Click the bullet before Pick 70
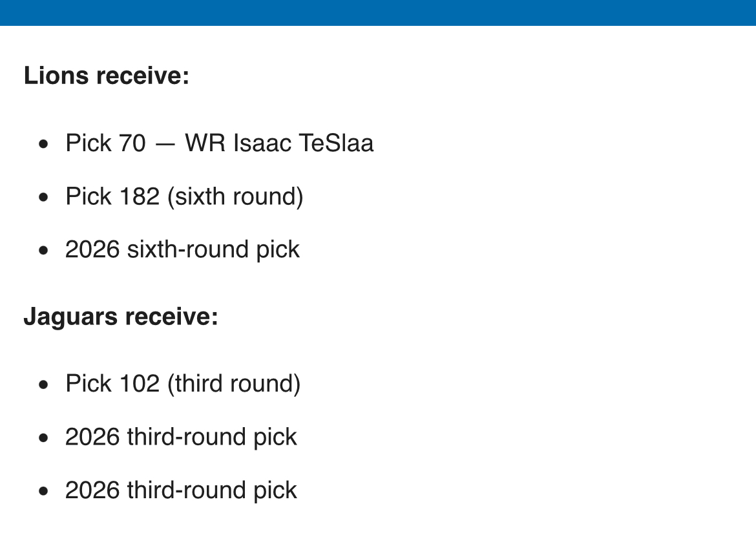 (43, 144)
